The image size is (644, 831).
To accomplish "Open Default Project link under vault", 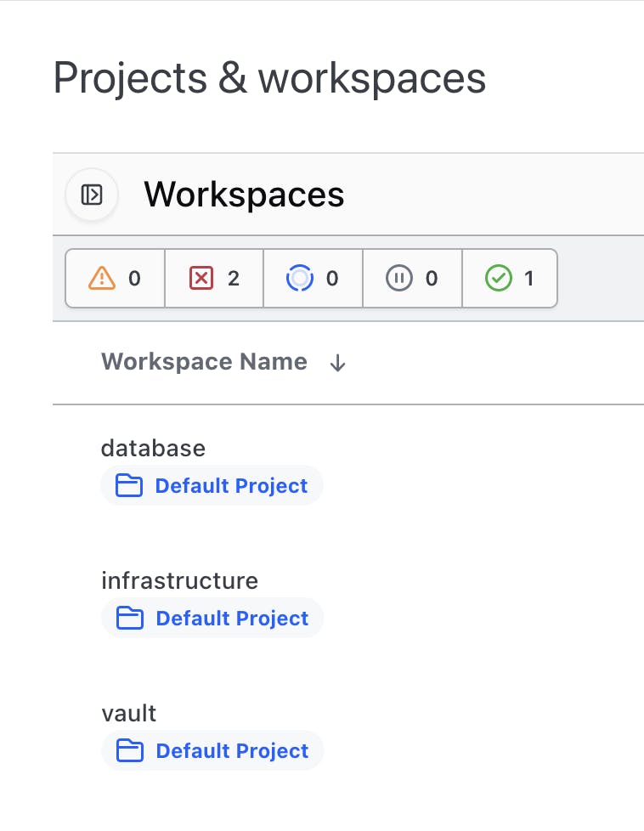I will 232,751.
